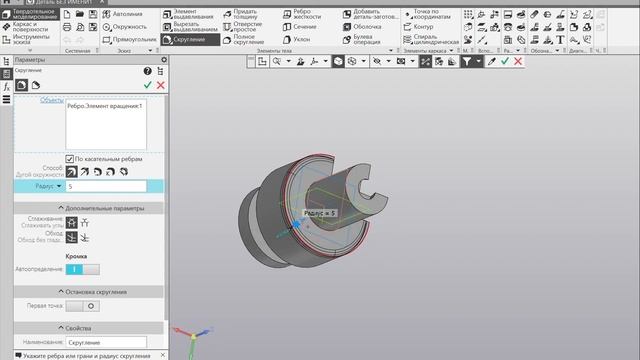
Task: Click the shaded display cube icon
Action: pyautogui.click(x=338, y=62)
